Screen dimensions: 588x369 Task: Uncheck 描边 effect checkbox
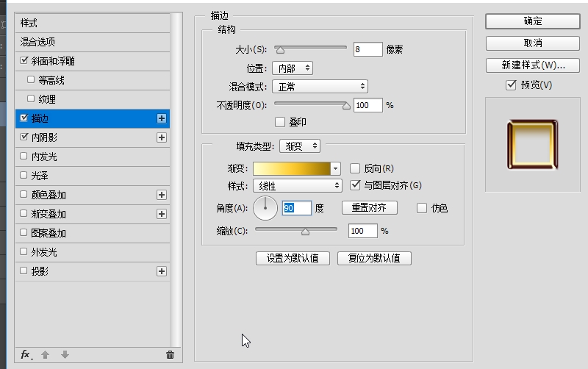24,118
